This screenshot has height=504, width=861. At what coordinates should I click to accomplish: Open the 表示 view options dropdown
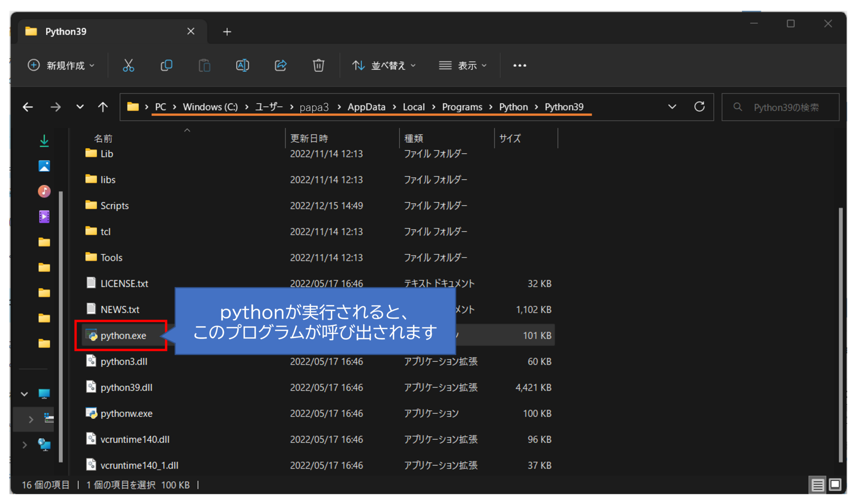462,66
